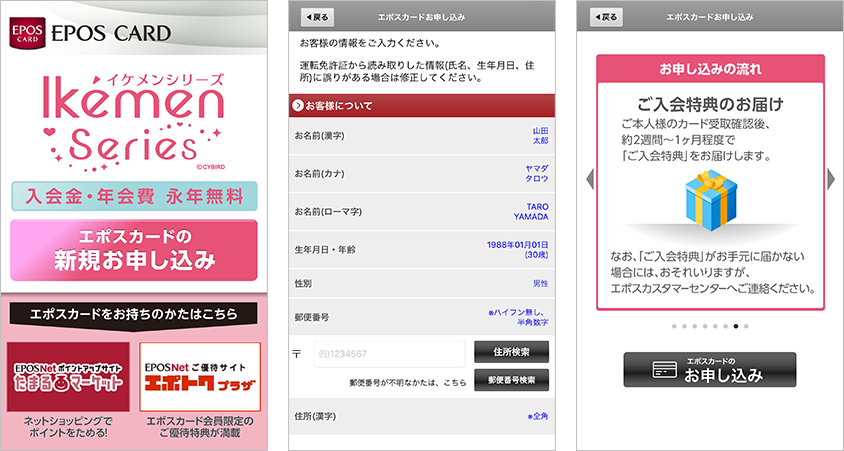The width and height of the screenshot is (844, 451).
Task: Click the gift box illustration
Action: click(711, 201)
